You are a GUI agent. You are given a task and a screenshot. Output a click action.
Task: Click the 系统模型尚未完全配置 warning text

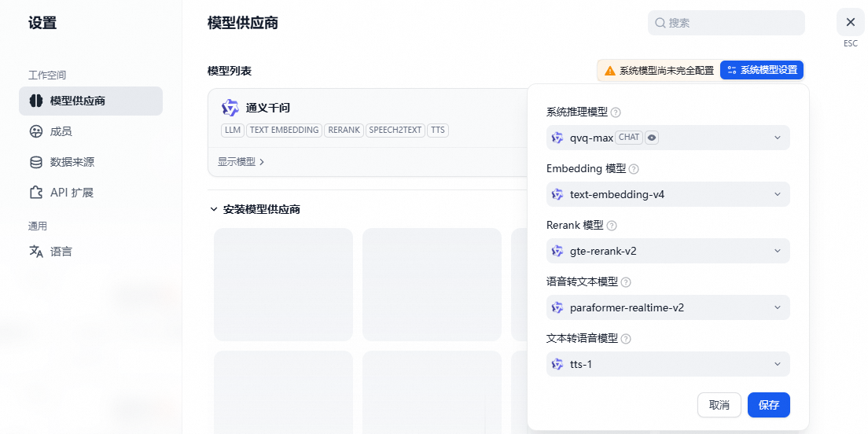tap(667, 70)
